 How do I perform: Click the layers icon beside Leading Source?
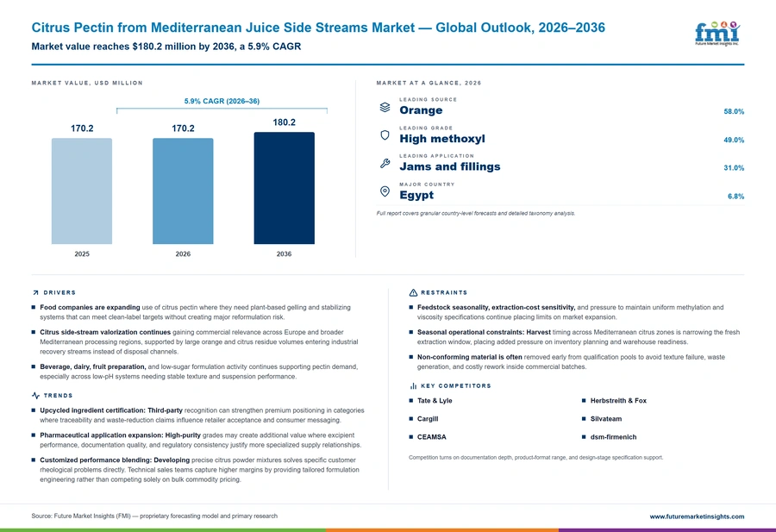click(385, 107)
